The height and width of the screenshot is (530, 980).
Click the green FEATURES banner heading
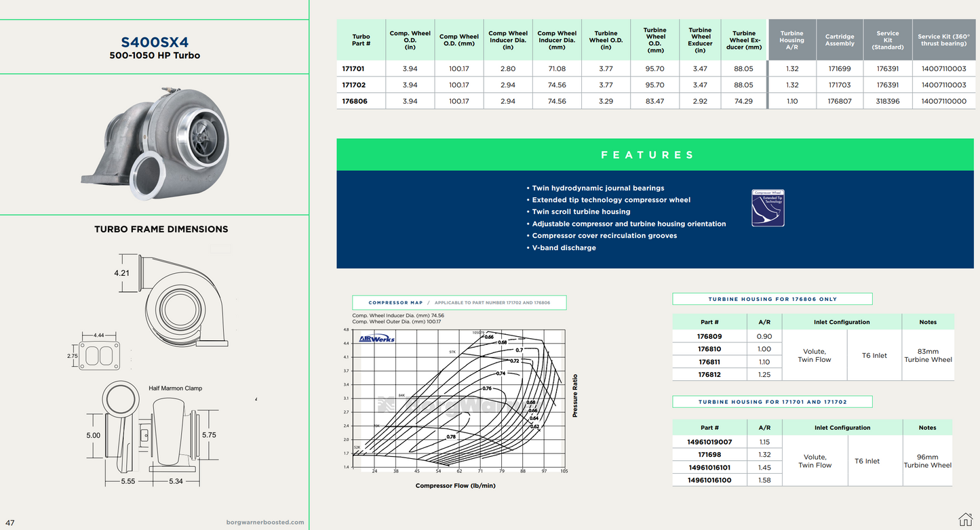tap(648, 155)
